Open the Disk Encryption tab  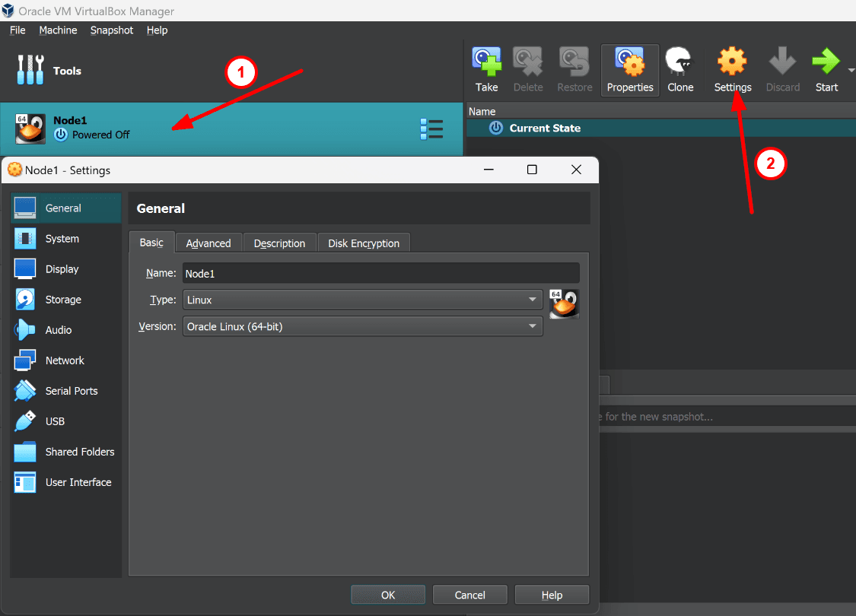click(364, 243)
